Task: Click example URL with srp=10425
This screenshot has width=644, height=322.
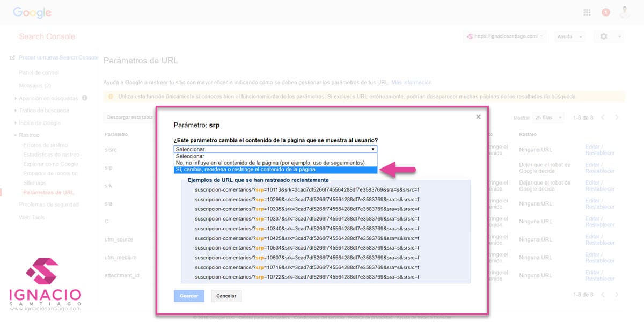Action: point(306,238)
